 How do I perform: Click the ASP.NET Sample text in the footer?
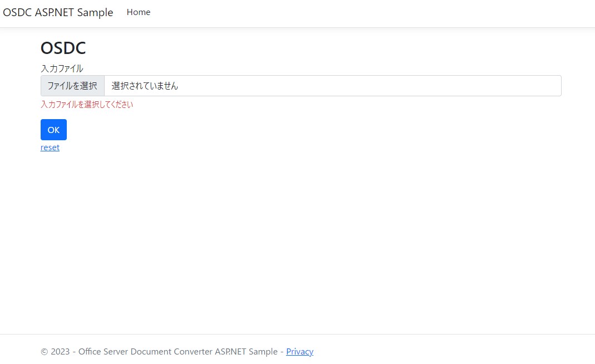[246, 351]
